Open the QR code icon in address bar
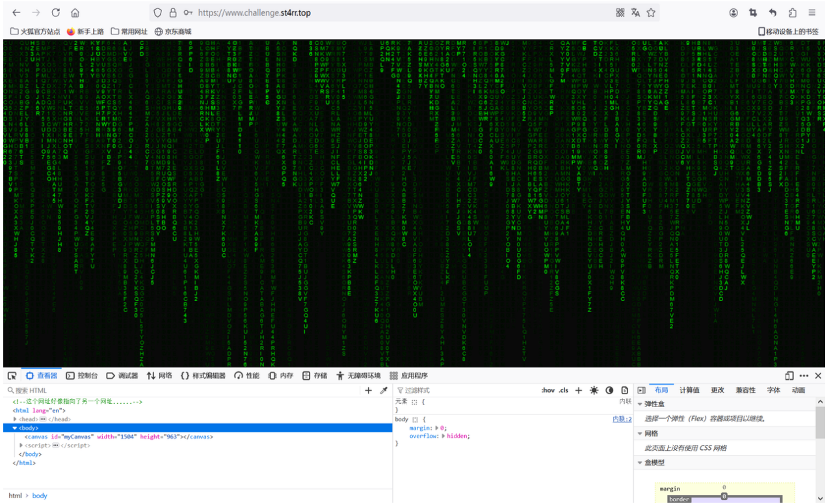This screenshot has width=831, height=504. pyautogui.click(x=620, y=12)
